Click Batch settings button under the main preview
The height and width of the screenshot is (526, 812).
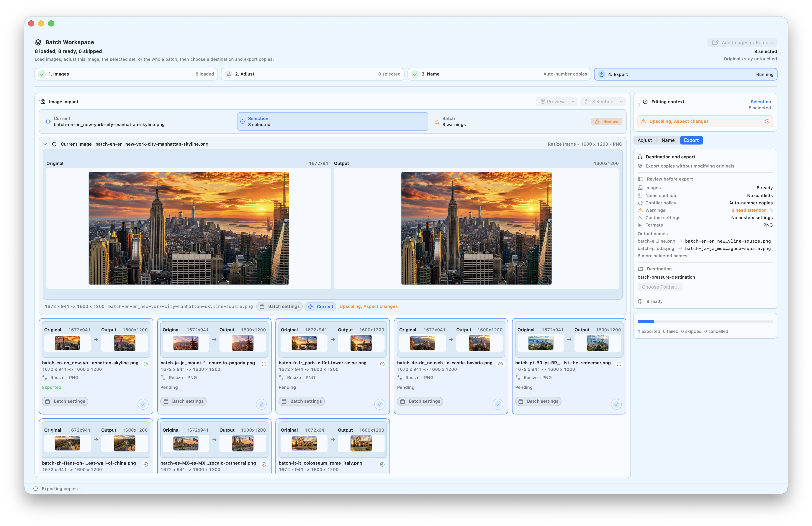[279, 307]
